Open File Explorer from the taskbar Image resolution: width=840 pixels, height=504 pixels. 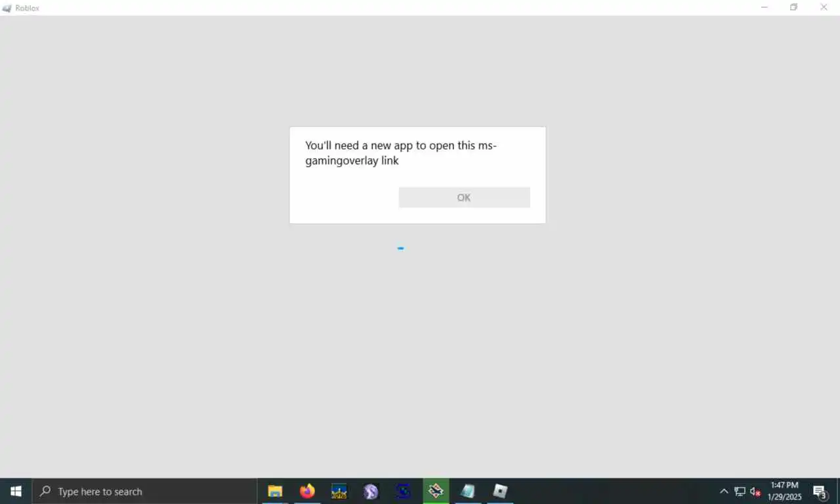pos(275,491)
